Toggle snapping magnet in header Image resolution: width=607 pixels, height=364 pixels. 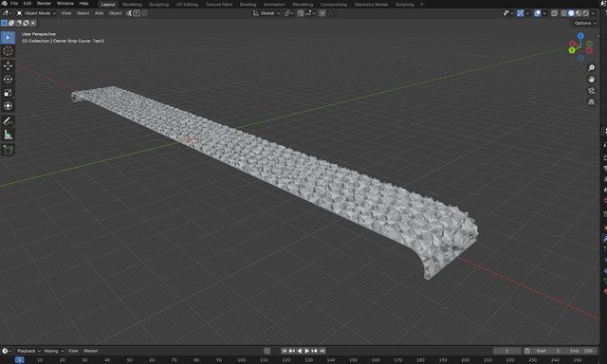pyautogui.click(x=301, y=13)
